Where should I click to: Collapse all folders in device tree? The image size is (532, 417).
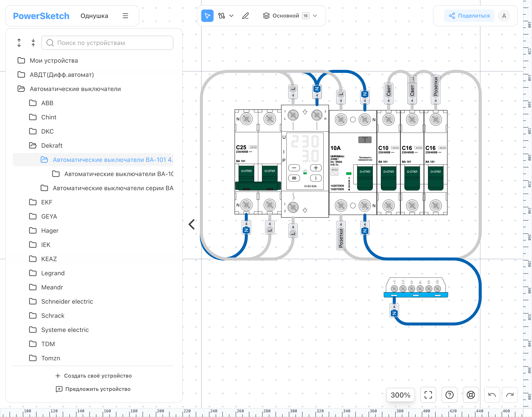click(x=33, y=43)
